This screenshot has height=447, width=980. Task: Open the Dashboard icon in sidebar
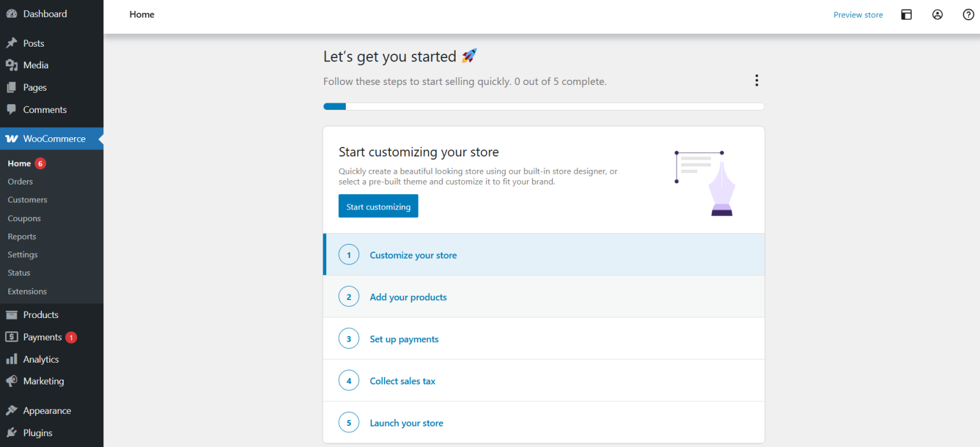(11, 13)
